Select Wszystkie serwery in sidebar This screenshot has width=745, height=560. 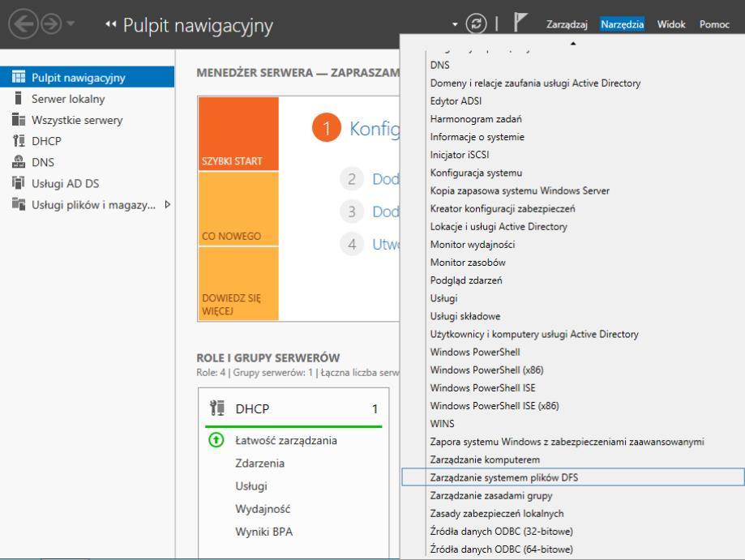(77, 120)
